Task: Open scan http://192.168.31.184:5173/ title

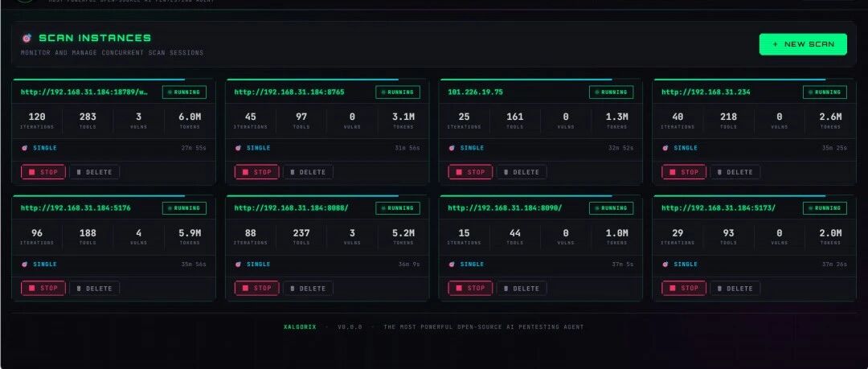Action: click(719, 208)
